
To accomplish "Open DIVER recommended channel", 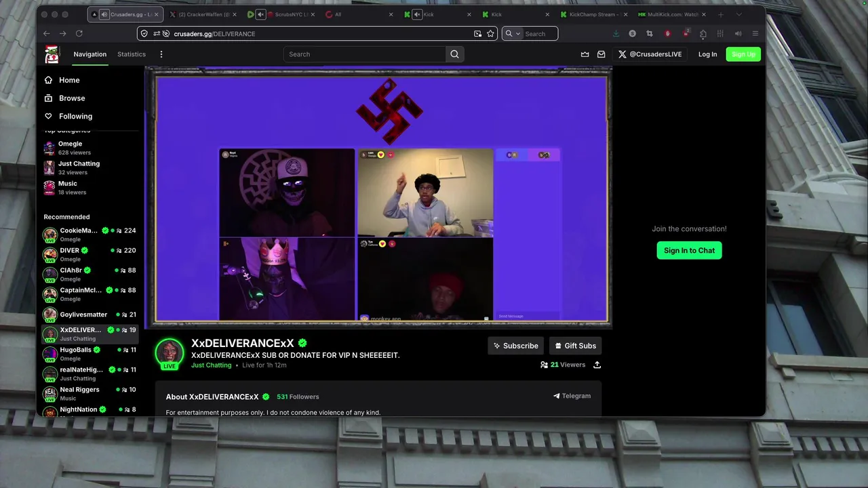I will 90,254.
